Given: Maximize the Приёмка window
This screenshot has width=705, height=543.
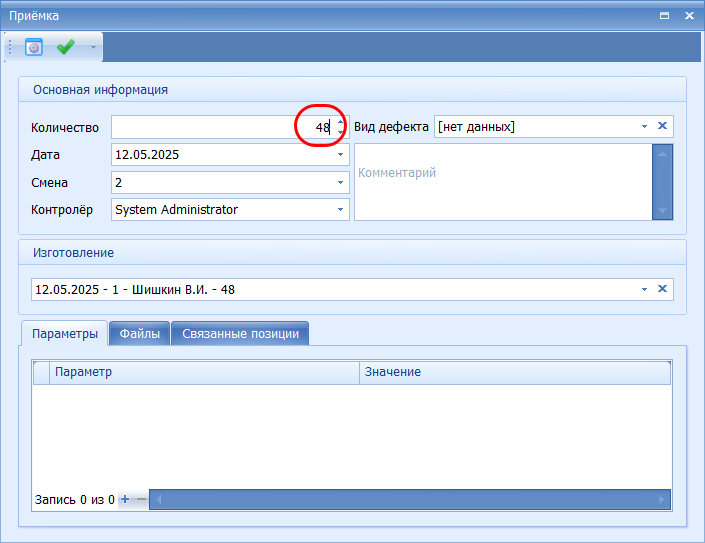Looking at the screenshot, I should [665, 16].
